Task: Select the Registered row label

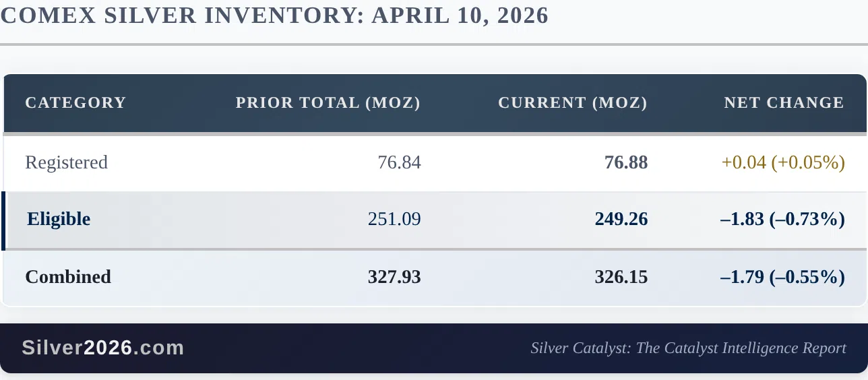Action: [66, 162]
